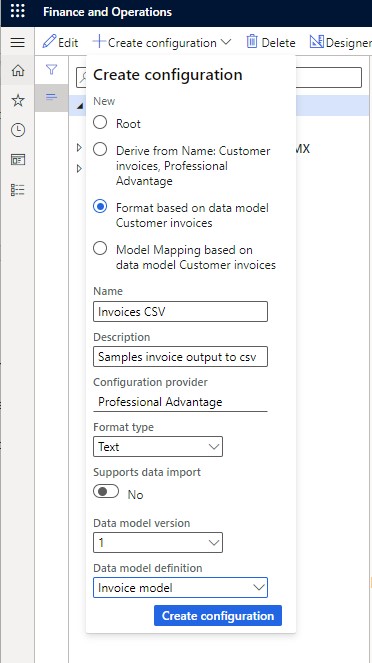Open Favorites star icon
Image resolution: width=372 pixels, height=663 pixels.
[x=18, y=100]
